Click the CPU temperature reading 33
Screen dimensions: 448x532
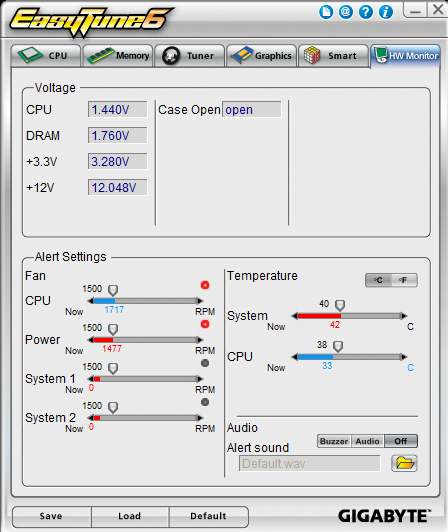(x=327, y=366)
